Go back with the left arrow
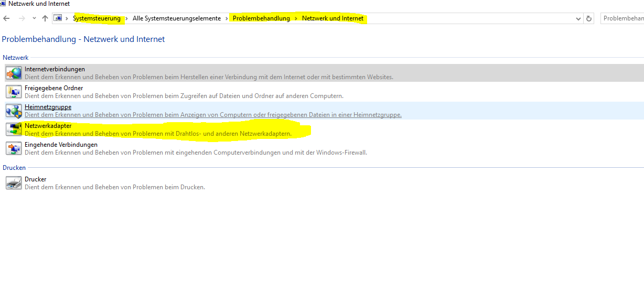The image size is (644, 292). tap(6, 18)
